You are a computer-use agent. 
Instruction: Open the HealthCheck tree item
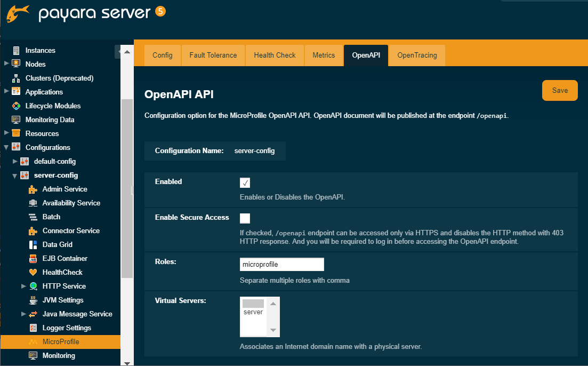pos(62,272)
